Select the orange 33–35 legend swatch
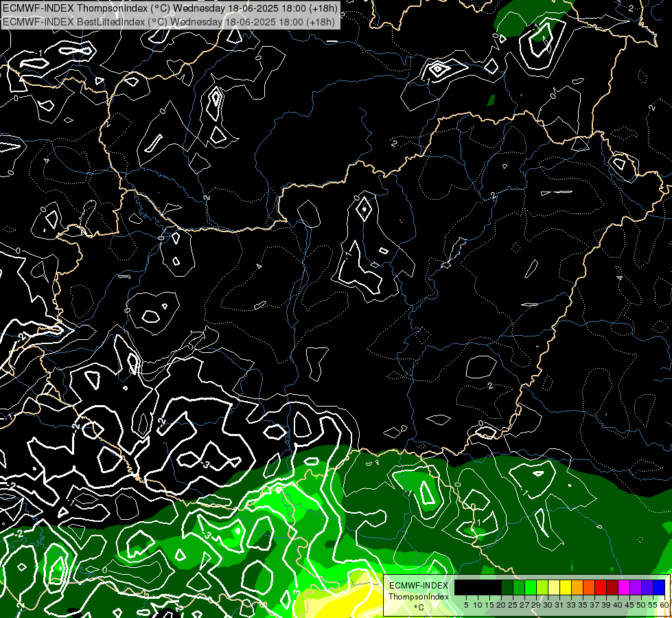The image size is (672, 618). click(x=577, y=587)
